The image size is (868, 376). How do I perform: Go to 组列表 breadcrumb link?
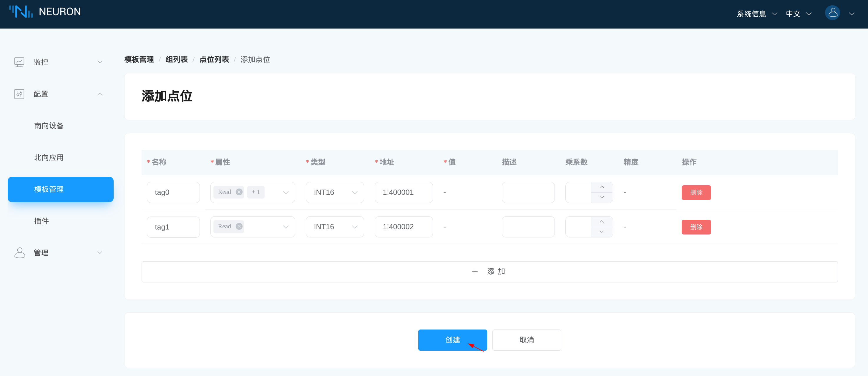177,60
